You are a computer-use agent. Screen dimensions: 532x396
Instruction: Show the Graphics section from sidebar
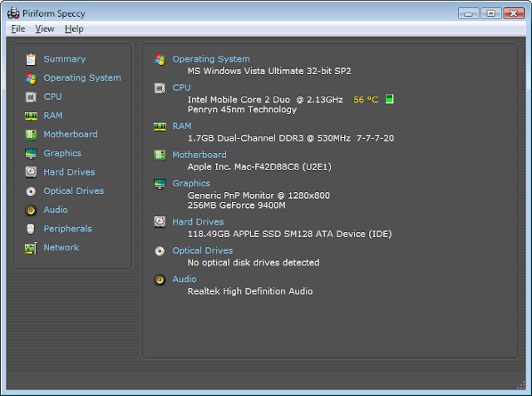(x=62, y=154)
